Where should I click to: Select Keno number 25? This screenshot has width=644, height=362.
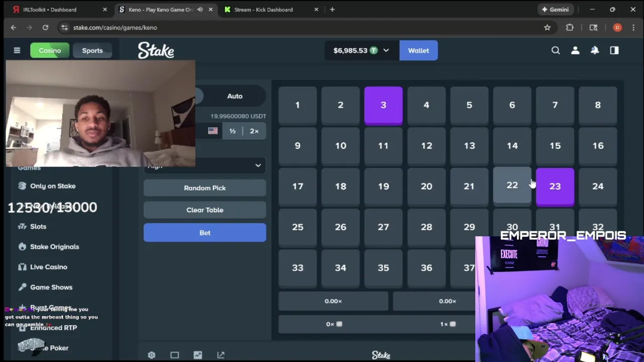tap(297, 227)
